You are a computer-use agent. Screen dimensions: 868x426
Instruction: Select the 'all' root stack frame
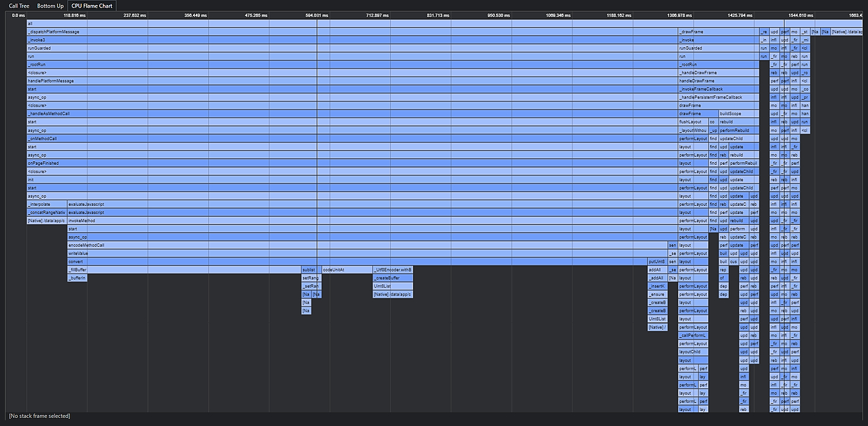445,24
